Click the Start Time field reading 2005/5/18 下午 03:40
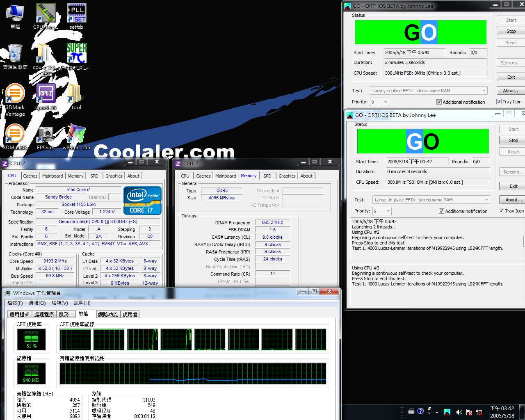The width and height of the screenshot is (525, 420). pyautogui.click(x=414, y=52)
